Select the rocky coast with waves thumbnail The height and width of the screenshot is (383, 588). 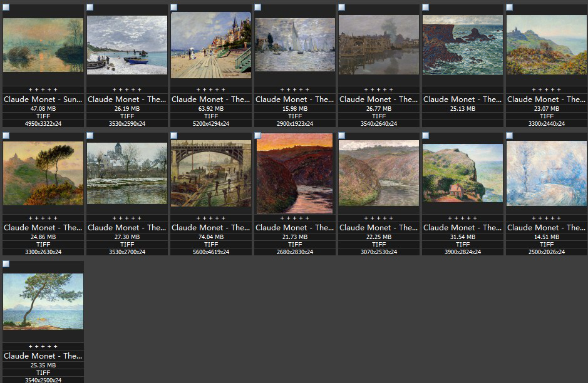click(x=463, y=45)
